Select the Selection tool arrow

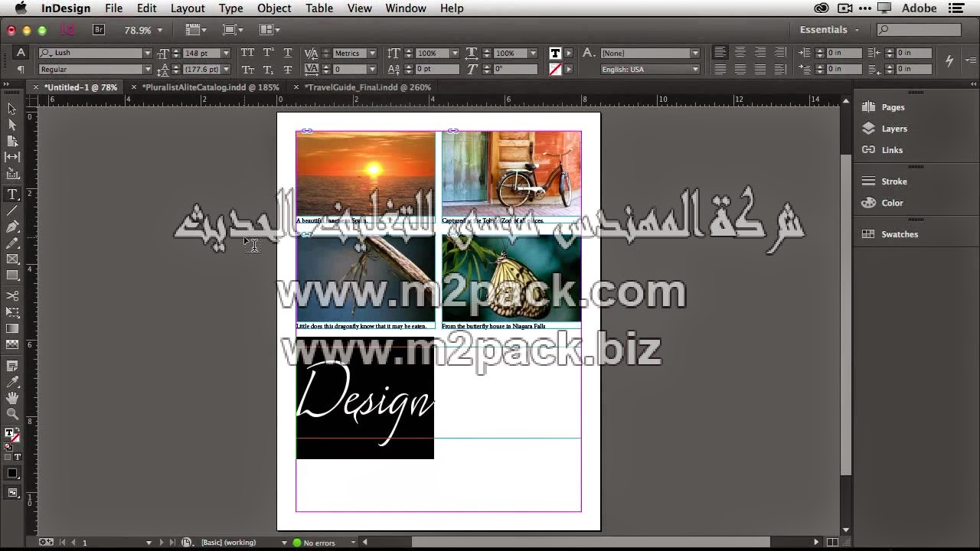point(12,109)
